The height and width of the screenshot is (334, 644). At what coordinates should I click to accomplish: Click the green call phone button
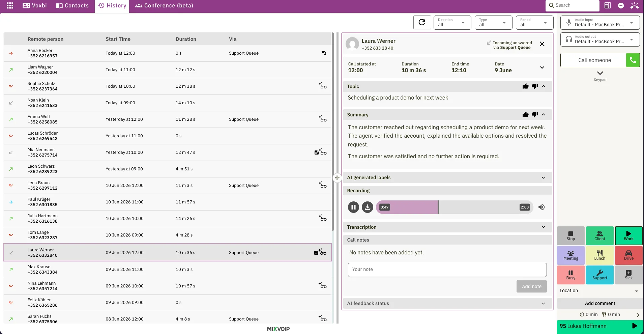[x=633, y=60]
